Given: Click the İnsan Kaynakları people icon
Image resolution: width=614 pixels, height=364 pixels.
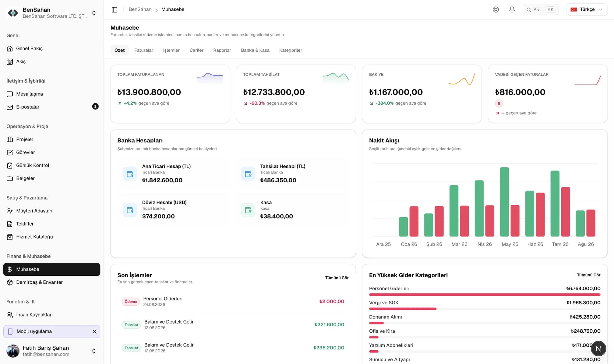Looking at the screenshot, I should pos(10,315).
